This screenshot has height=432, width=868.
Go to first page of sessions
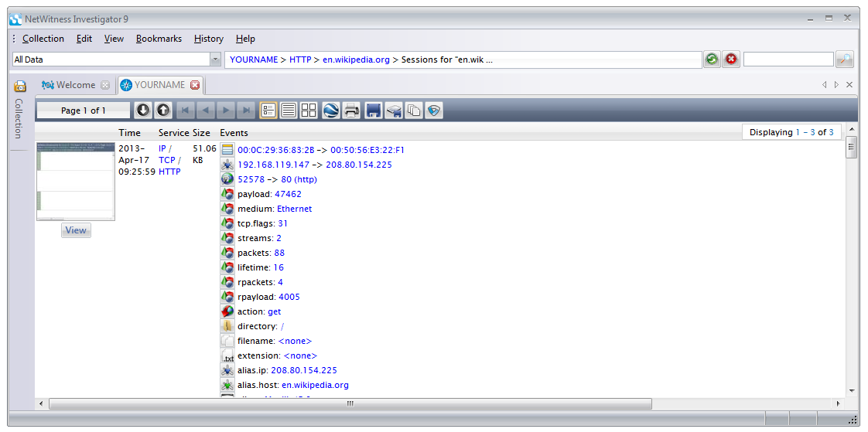185,111
